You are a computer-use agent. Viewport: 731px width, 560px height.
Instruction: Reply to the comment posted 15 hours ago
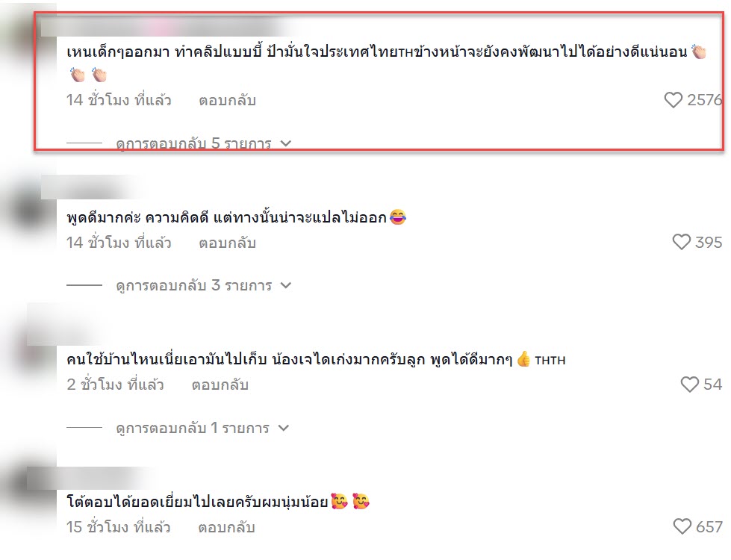click(226, 527)
